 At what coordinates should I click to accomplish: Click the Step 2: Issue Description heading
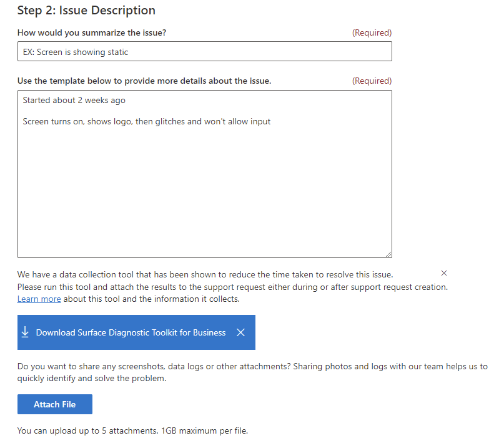[x=86, y=10]
